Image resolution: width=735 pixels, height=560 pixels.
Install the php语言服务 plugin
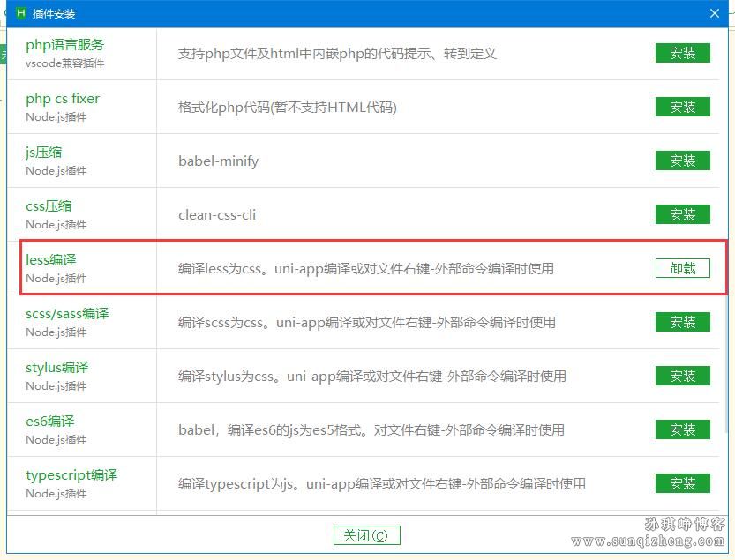pos(682,53)
